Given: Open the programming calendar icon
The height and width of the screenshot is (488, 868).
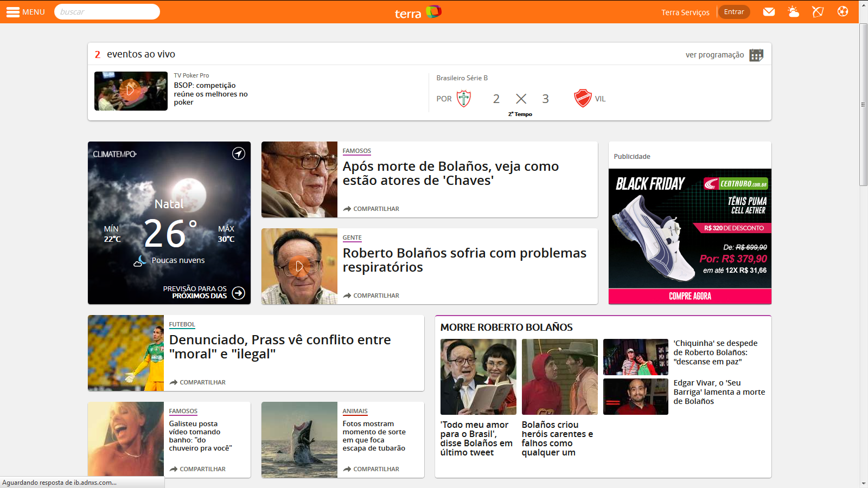Looking at the screenshot, I should pyautogui.click(x=756, y=55).
